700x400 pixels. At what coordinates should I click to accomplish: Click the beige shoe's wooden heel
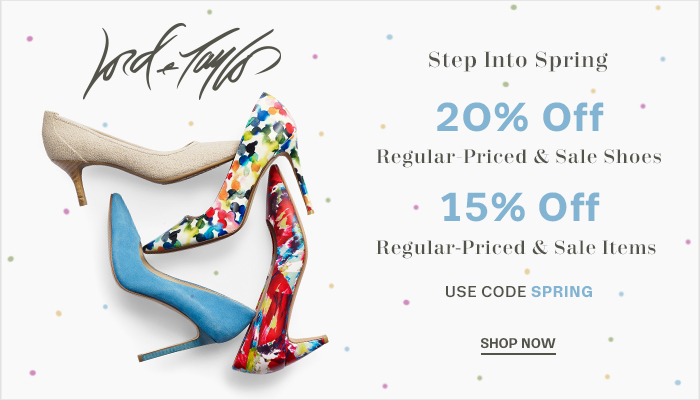[x=77, y=184]
